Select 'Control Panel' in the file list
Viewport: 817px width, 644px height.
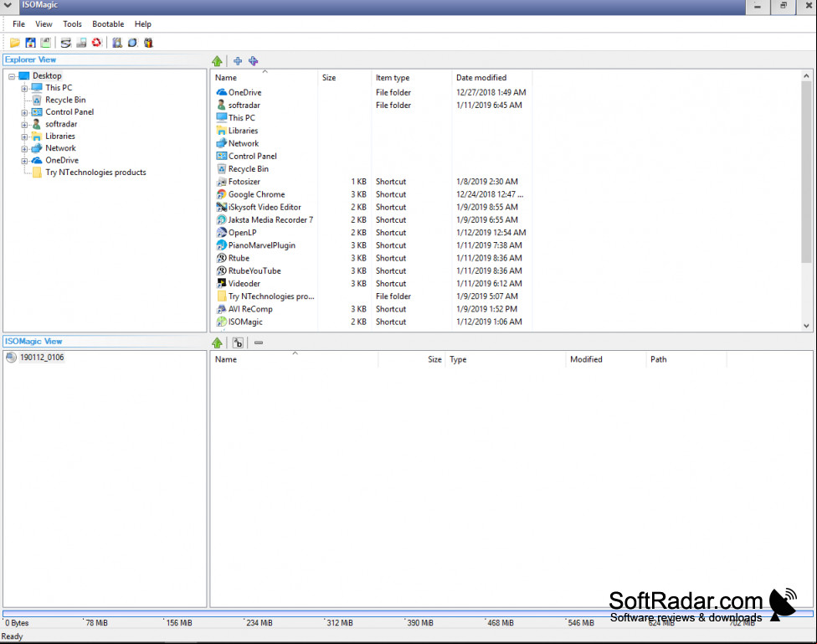371,157
